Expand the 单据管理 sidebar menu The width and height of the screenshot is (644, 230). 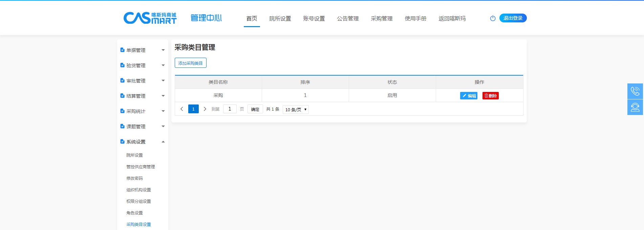coord(142,50)
